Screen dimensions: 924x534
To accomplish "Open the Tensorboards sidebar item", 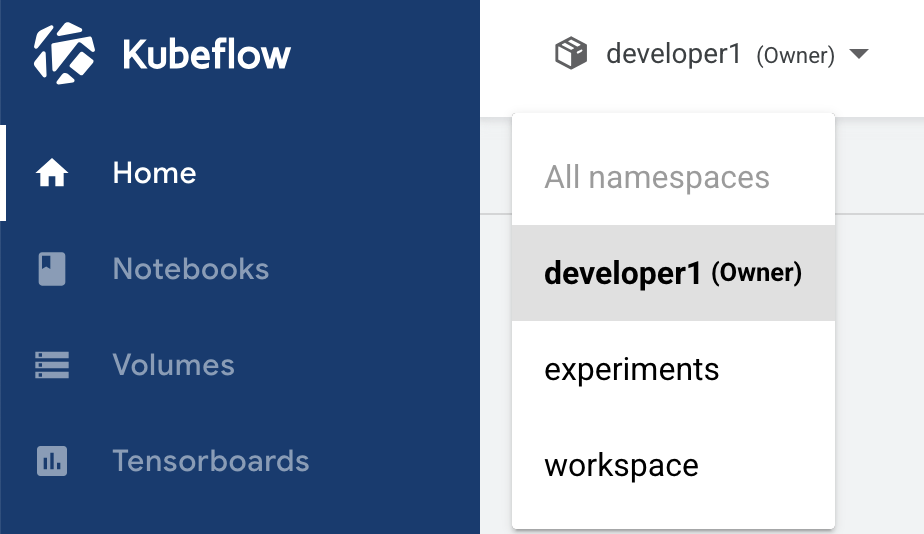I will coord(240,461).
